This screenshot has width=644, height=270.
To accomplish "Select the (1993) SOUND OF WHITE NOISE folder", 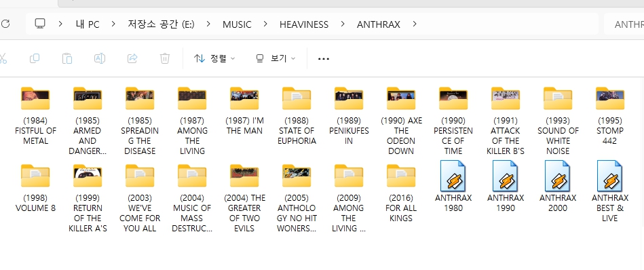I will pyautogui.click(x=558, y=121).
